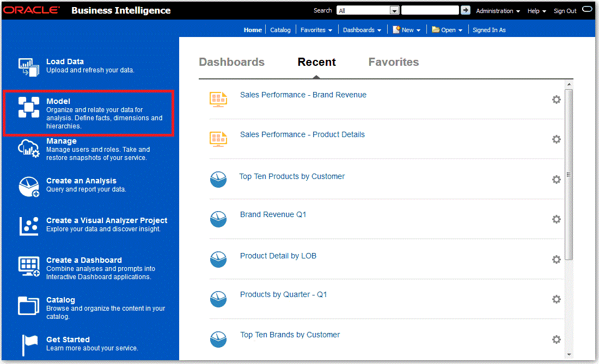
Task: Click the Create an Analysis pie icon
Action: [29, 187]
